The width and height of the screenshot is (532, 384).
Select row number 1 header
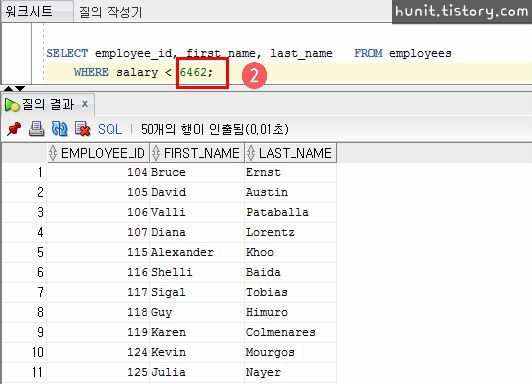point(24,172)
